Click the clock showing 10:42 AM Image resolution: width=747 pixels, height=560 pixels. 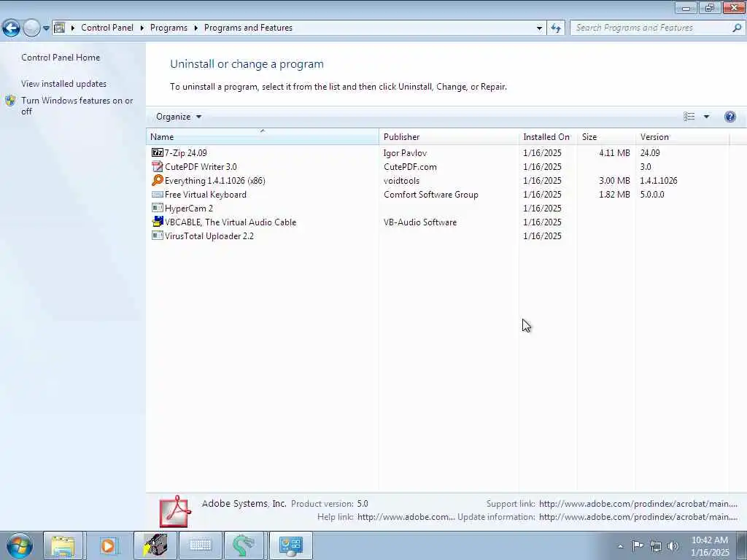[x=710, y=540]
